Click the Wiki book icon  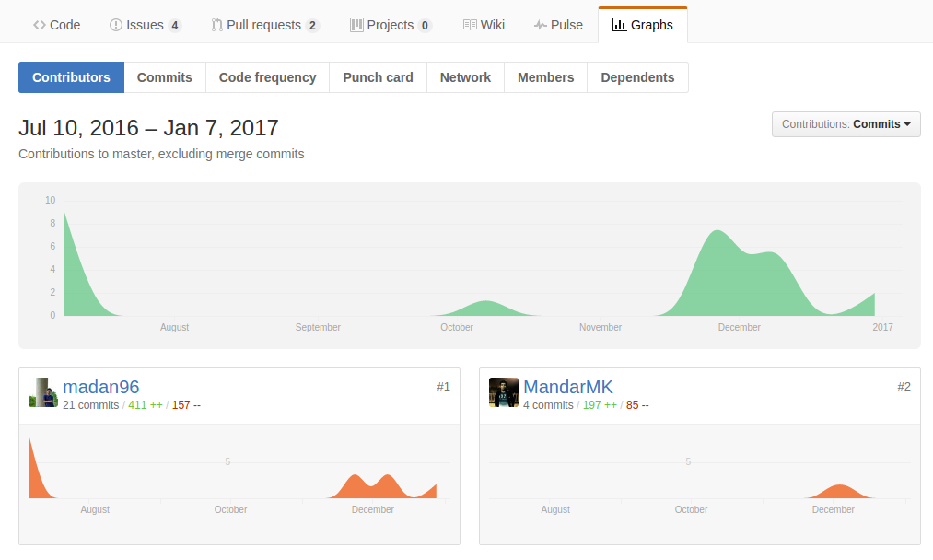point(468,25)
